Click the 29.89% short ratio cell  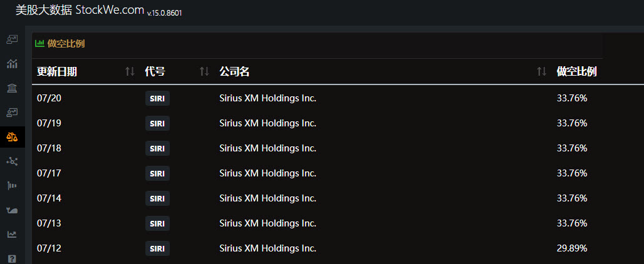[572, 248]
